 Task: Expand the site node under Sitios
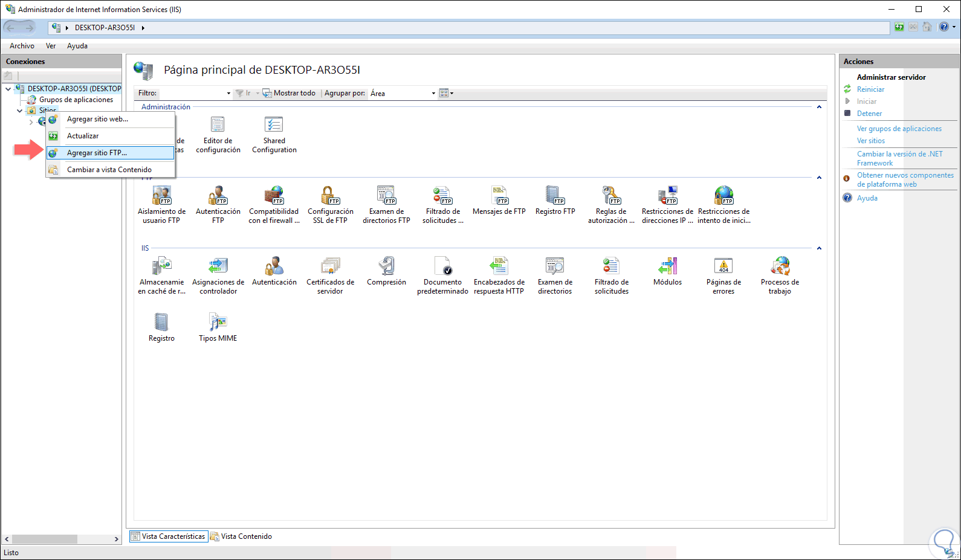[x=31, y=122]
